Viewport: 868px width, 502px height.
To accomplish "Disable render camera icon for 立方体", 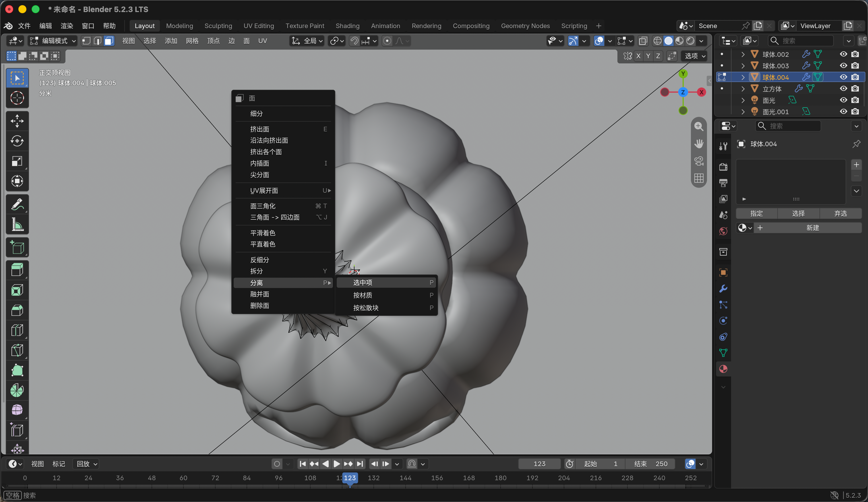I will point(855,89).
